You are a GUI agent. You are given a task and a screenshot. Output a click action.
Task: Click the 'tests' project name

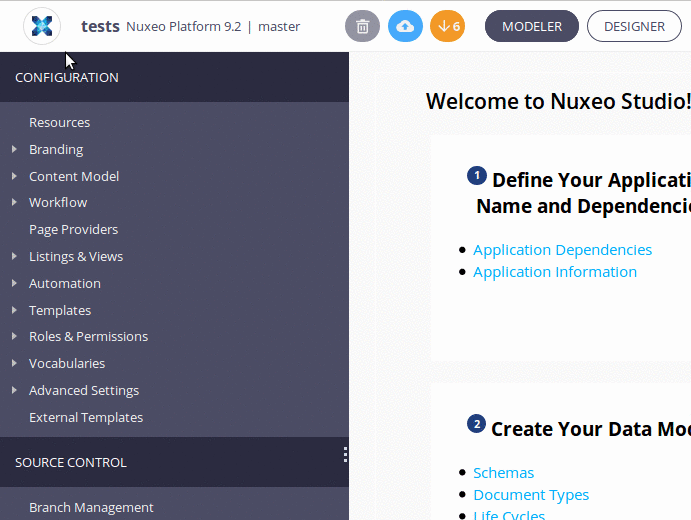[x=100, y=26]
